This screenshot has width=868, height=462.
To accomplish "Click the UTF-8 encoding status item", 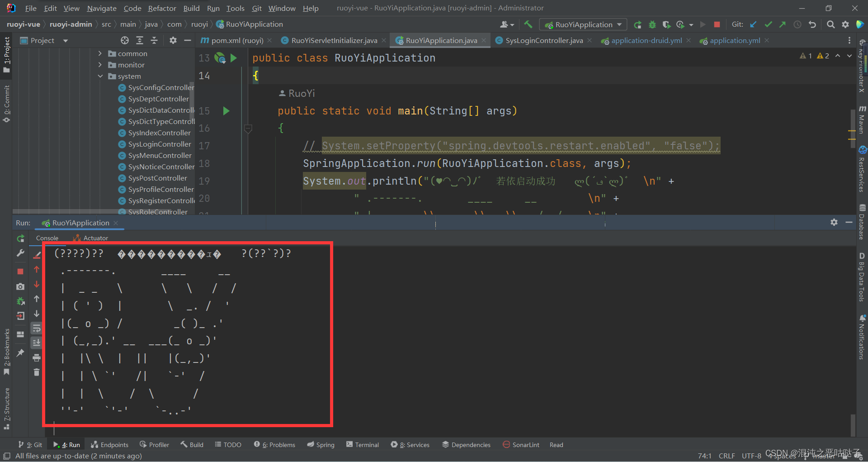I will tap(751, 456).
